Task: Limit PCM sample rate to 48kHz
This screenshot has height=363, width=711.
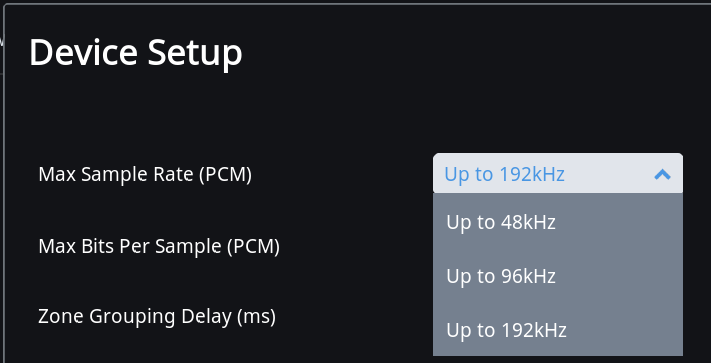Action: pos(558,222)
